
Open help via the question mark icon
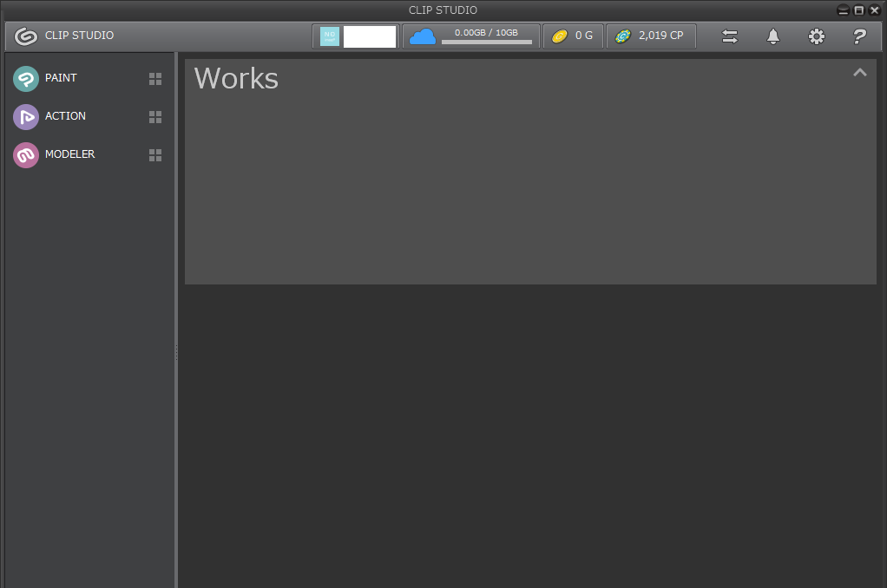[x=859, y=36]
